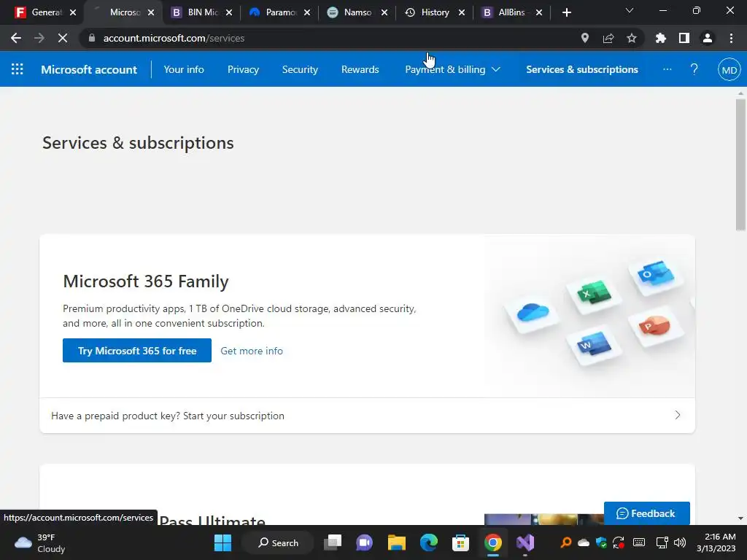Open the Privacy page

[243, 69]
